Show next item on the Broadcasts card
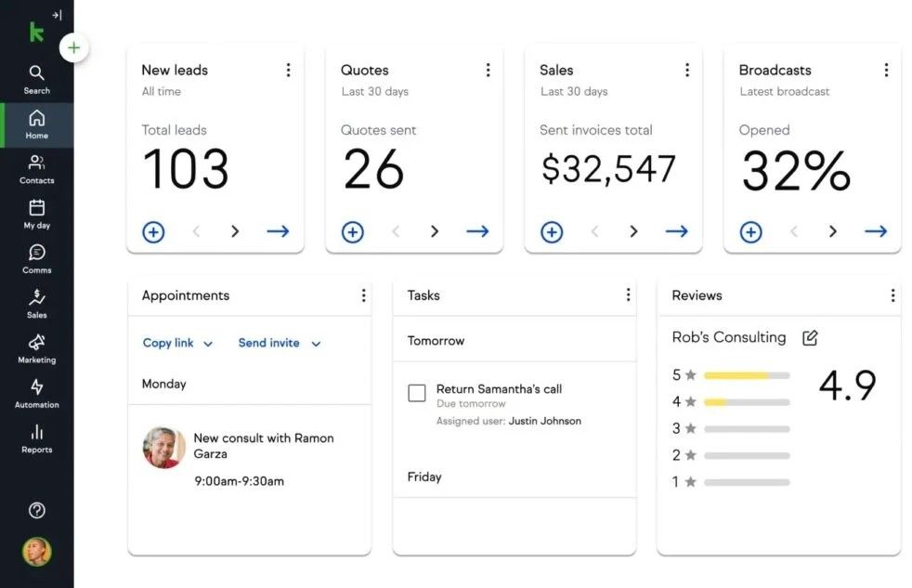 point(833,232)
